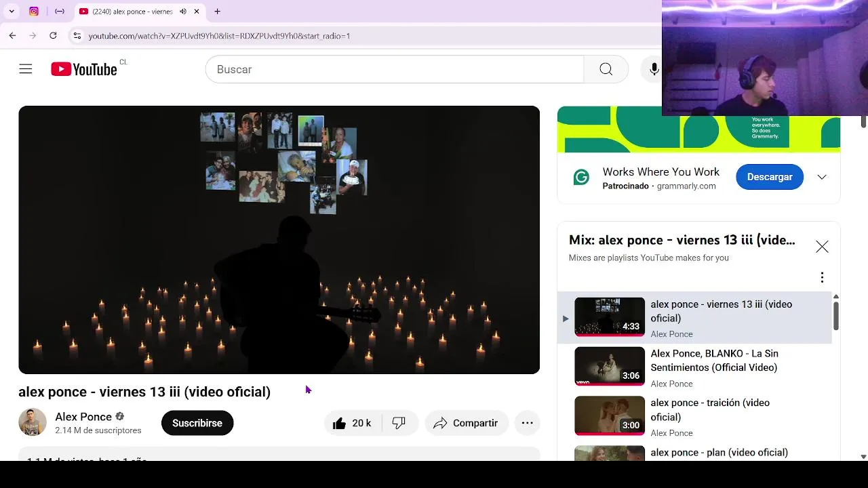Play viernes 13 iii from the playlist

coord(694,317)
